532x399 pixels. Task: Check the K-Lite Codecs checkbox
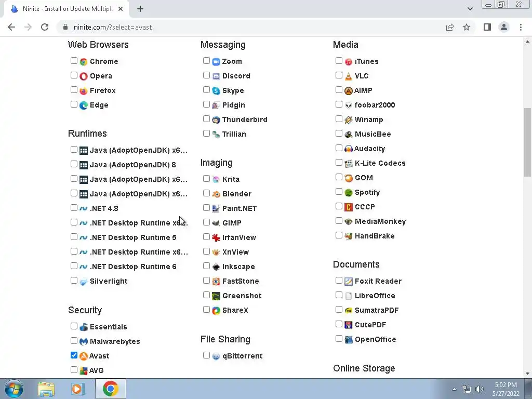click(339, 163)
